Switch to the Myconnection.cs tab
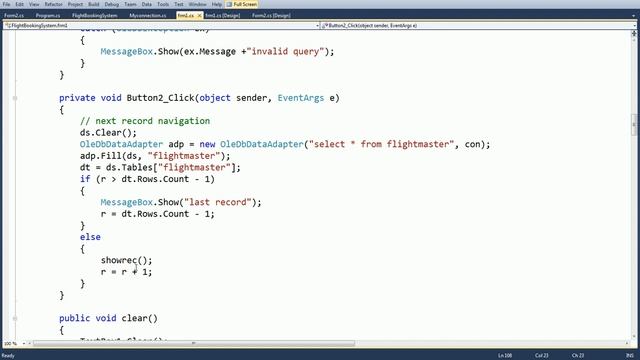640x360 pixels. tap(148, 16)
